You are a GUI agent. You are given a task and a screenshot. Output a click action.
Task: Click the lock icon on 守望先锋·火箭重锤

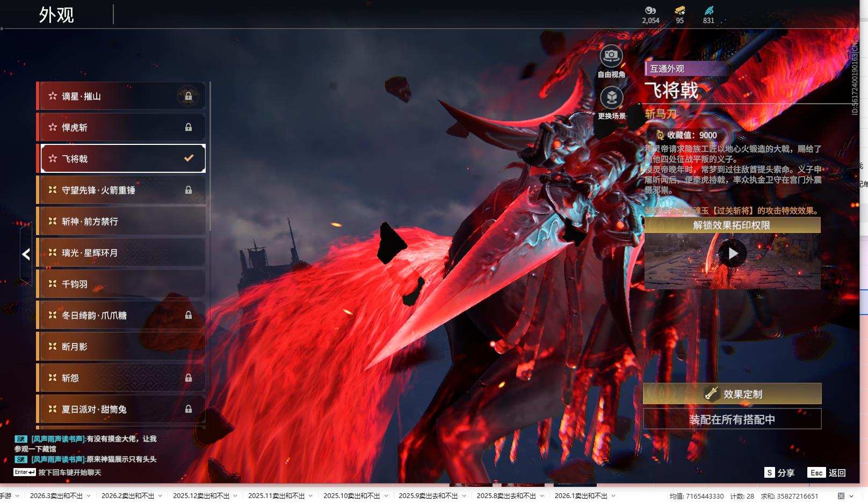click(189, 190)
